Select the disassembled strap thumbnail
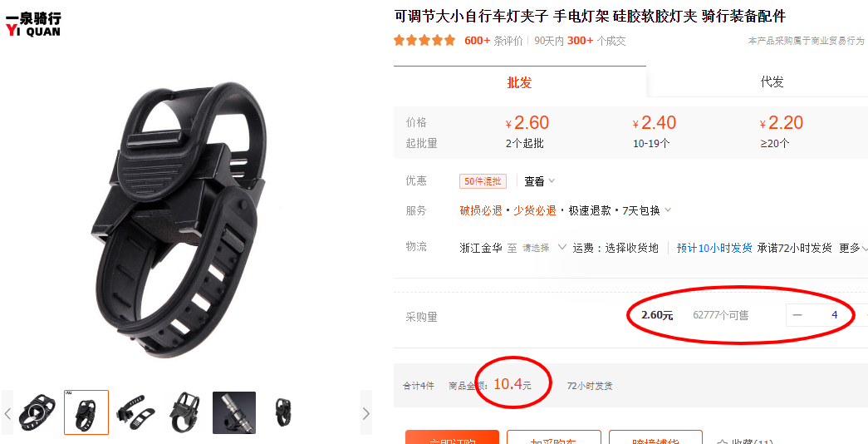Screen dimensions: 868x444 (135, 413)
